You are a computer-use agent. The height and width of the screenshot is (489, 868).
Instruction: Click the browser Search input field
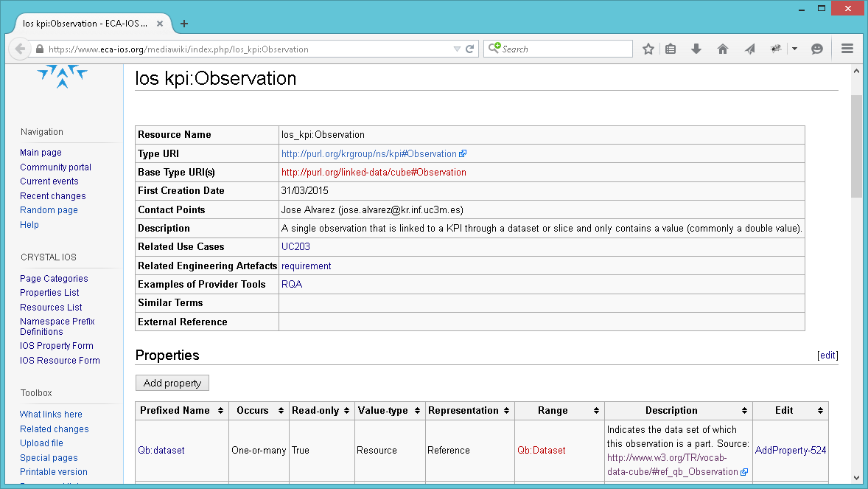point(558,49)
